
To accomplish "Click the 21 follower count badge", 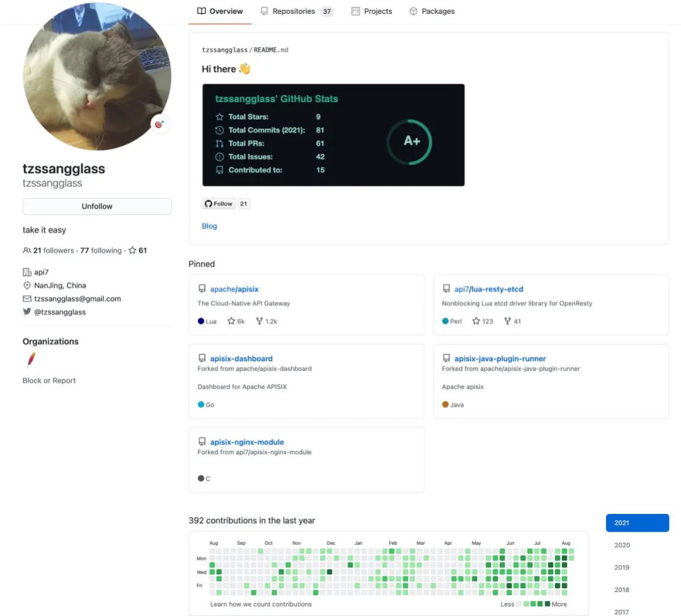I will 243,204.
